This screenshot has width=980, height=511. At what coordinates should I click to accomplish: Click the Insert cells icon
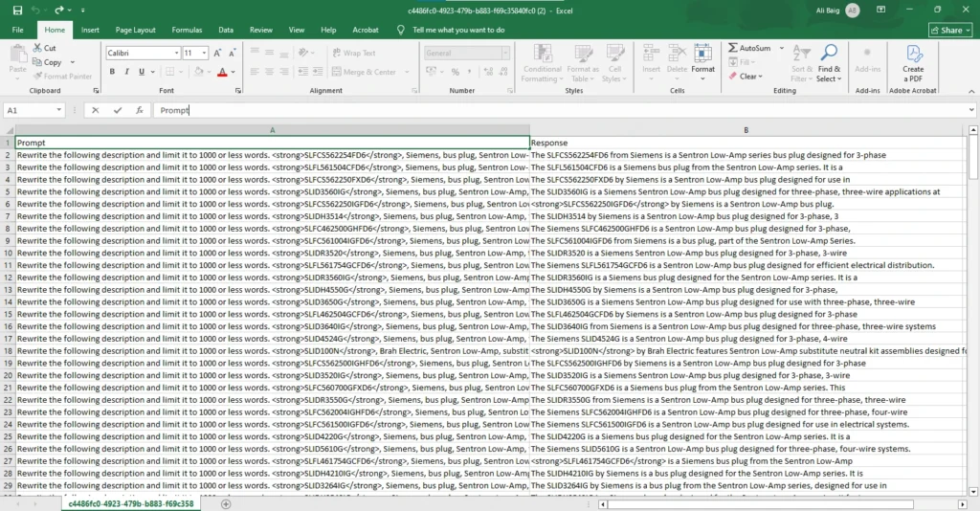coord(651,55)
